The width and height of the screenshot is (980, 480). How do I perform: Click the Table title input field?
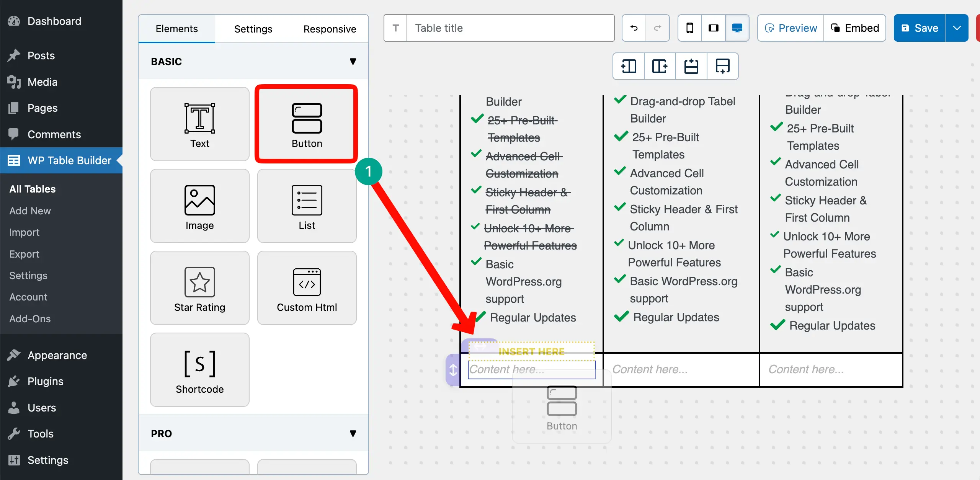tap(510, 28)
